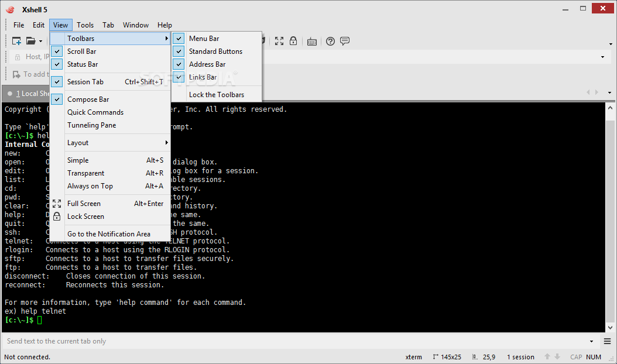
Task: Open the Edit menu
Action: click(x=39, y=25)
